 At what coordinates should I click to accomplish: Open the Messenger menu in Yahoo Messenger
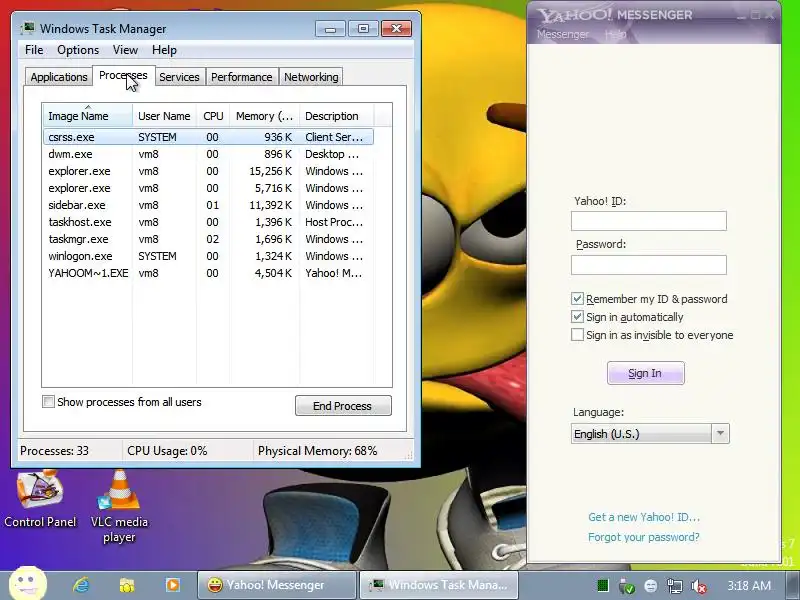563,34
